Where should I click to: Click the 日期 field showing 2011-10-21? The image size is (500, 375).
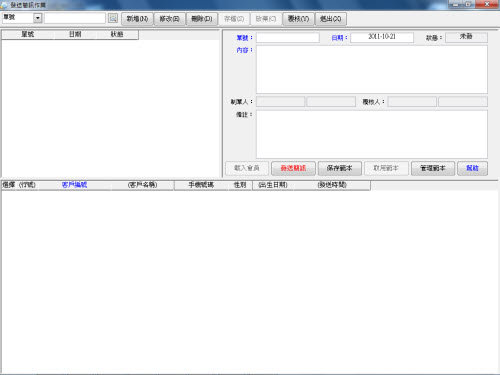[382, 37]
